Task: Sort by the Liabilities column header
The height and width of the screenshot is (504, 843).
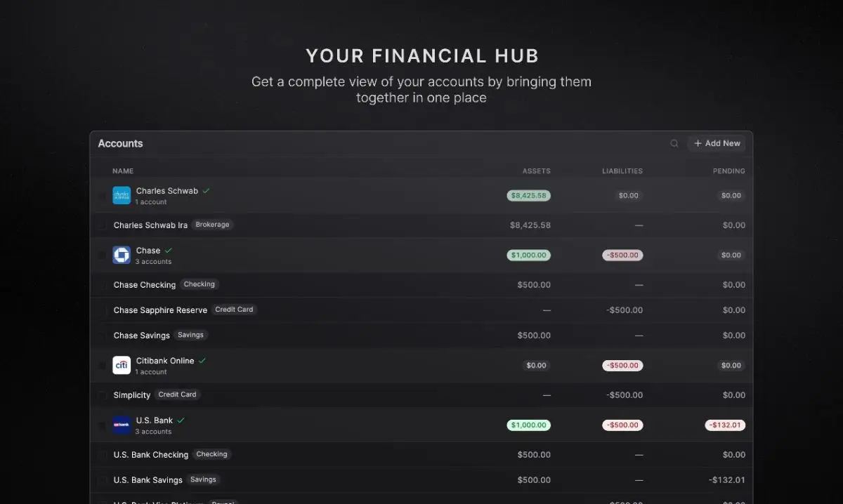Action: 622,171
